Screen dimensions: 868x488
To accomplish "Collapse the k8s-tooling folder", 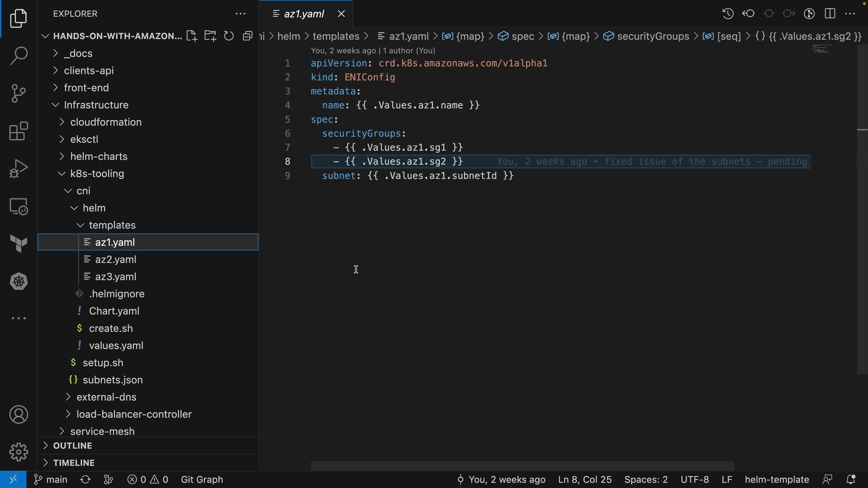I will coord(97,174).
